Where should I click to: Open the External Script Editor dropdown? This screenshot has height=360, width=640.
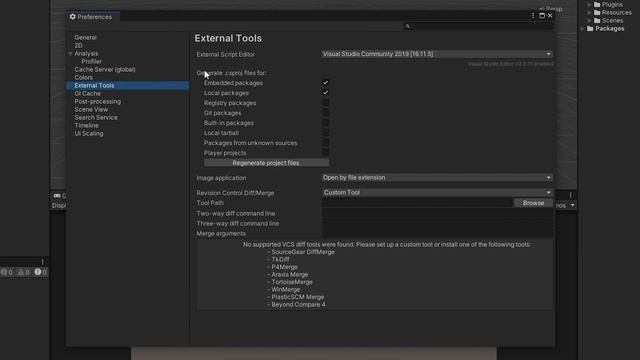(x=437, y=54)
